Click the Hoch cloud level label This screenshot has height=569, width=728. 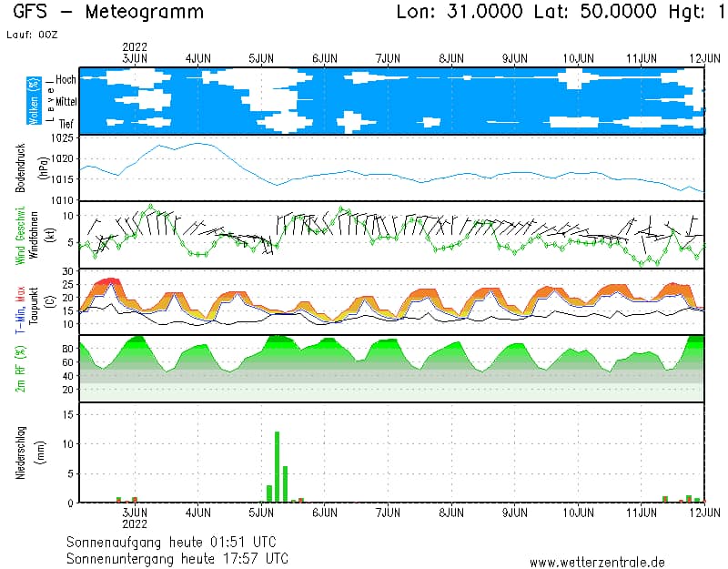tap(66, 80)
